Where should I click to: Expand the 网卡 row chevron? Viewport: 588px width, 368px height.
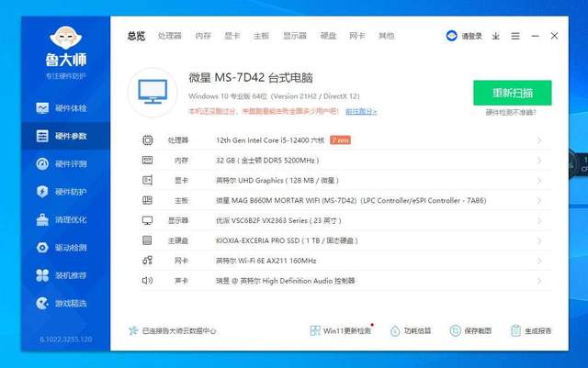pos(539,261)
